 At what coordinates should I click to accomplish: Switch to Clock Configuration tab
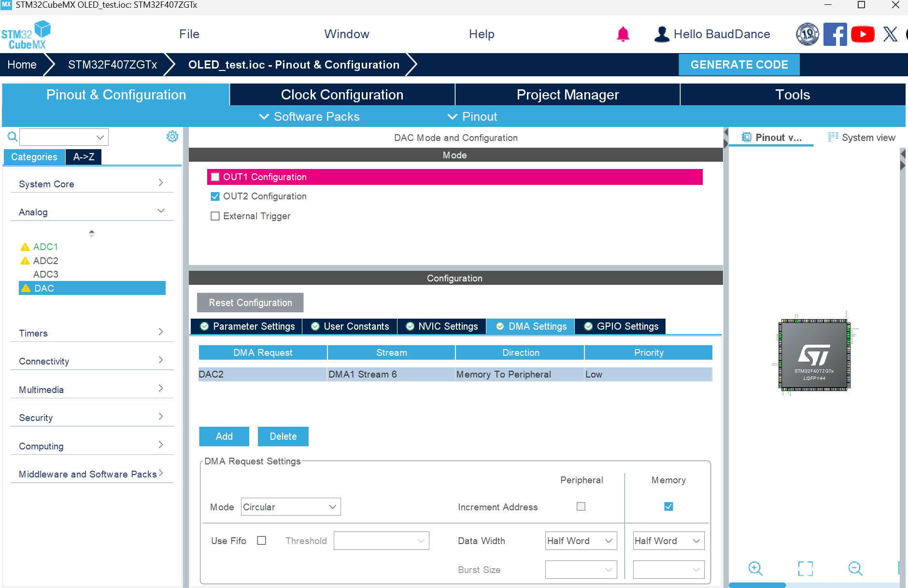coord(342,95)
